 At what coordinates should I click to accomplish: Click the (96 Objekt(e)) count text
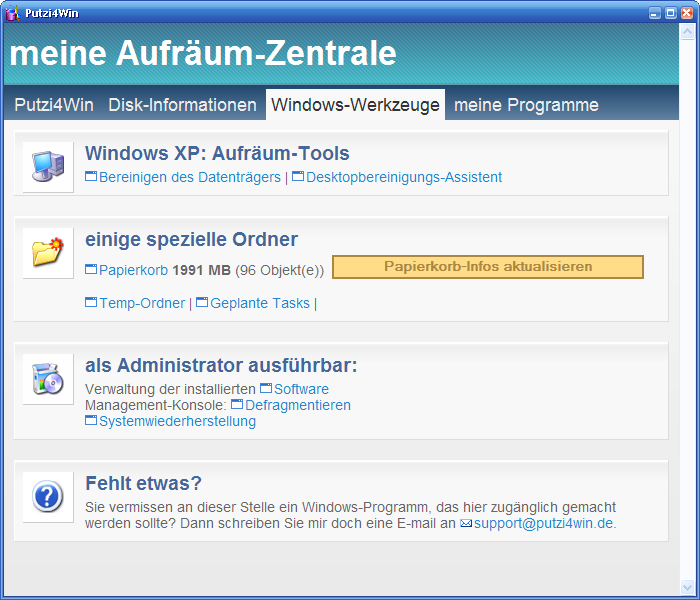[x=279, y=271]
